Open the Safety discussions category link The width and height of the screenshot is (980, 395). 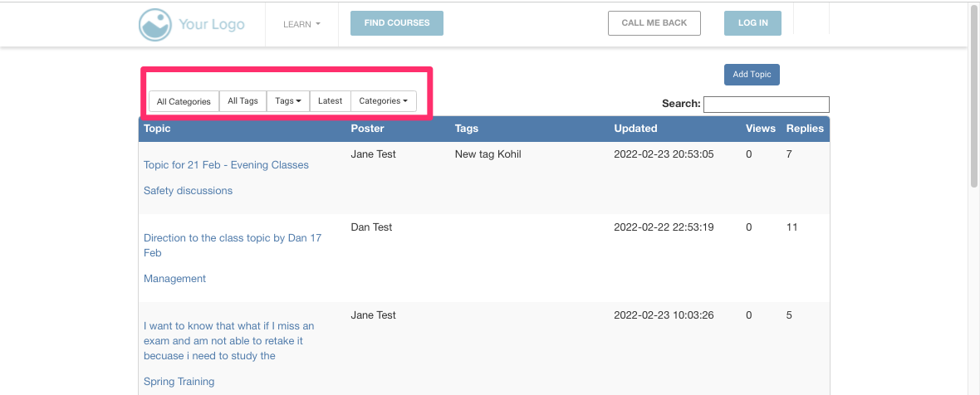pos(188,191)
